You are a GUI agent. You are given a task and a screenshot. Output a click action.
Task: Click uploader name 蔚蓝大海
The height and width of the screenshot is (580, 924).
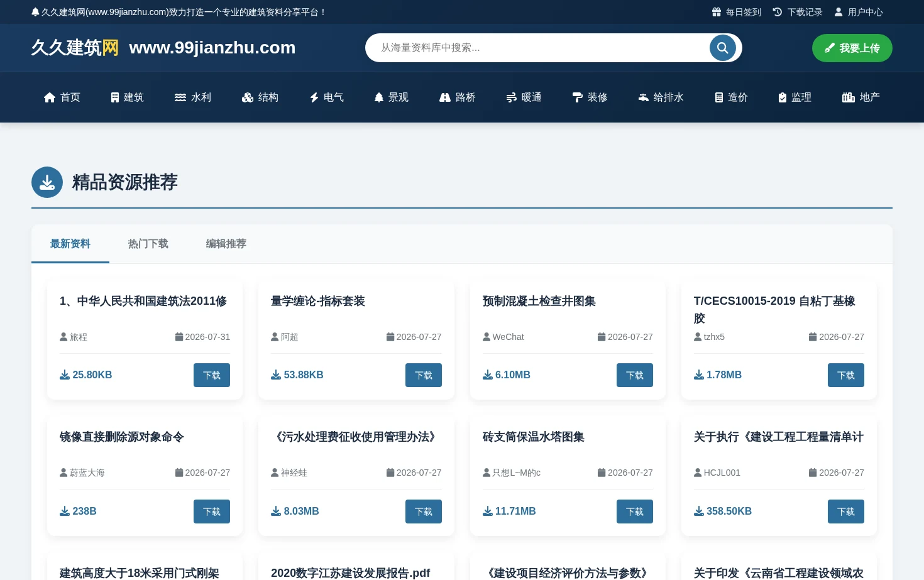coord(87,473)
